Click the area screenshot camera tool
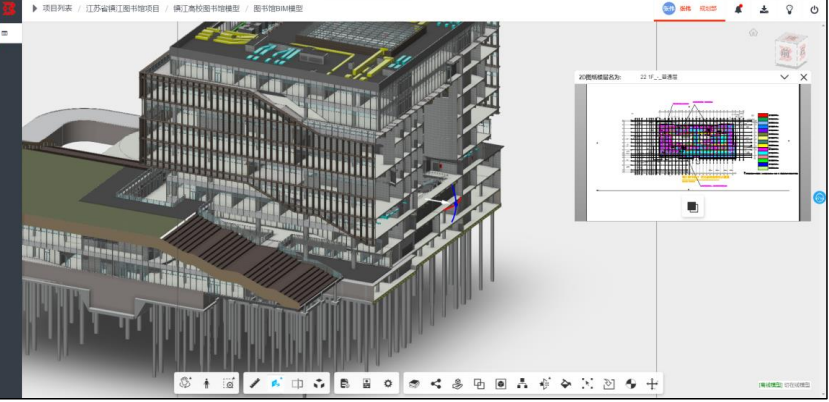Screen dimensions: 829x402 [228, 383]
